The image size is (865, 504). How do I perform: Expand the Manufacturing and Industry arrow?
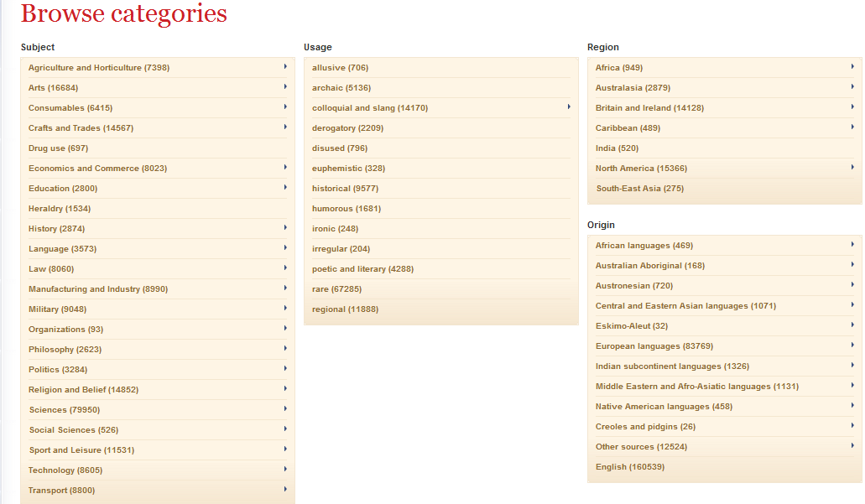pos(285,288)
